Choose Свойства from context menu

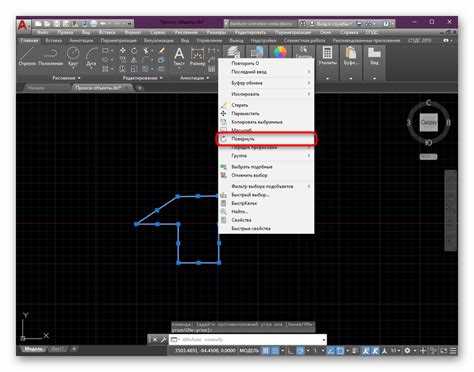(266, 220)
